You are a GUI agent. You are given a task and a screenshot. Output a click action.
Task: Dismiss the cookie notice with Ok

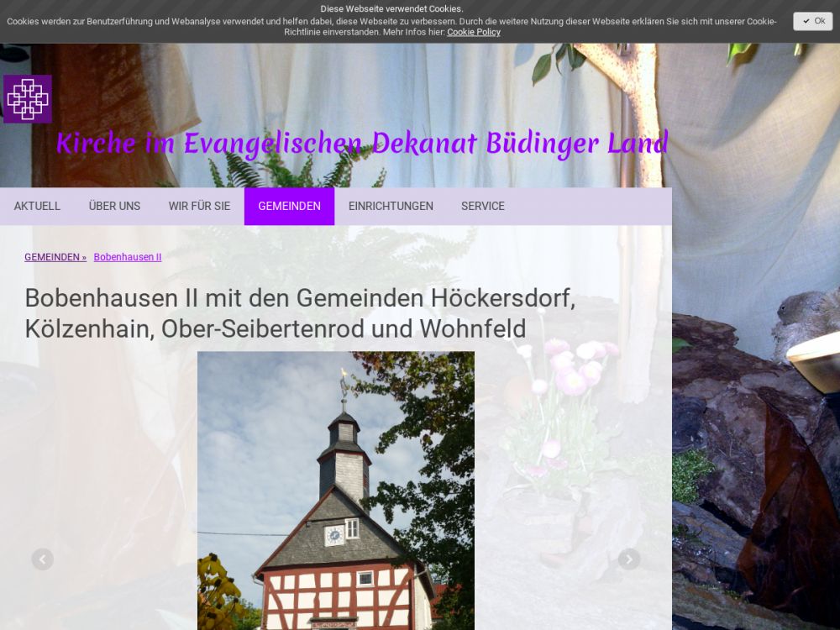tap(813, 21)
